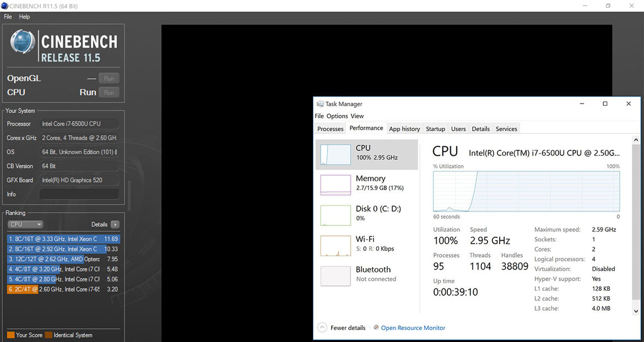Select the orange 2C/4T ranking row 3.20

tap(63, 289)
